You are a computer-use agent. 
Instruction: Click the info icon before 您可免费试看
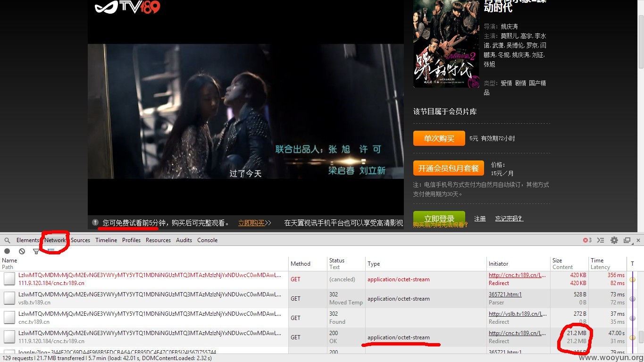point(95,222)
